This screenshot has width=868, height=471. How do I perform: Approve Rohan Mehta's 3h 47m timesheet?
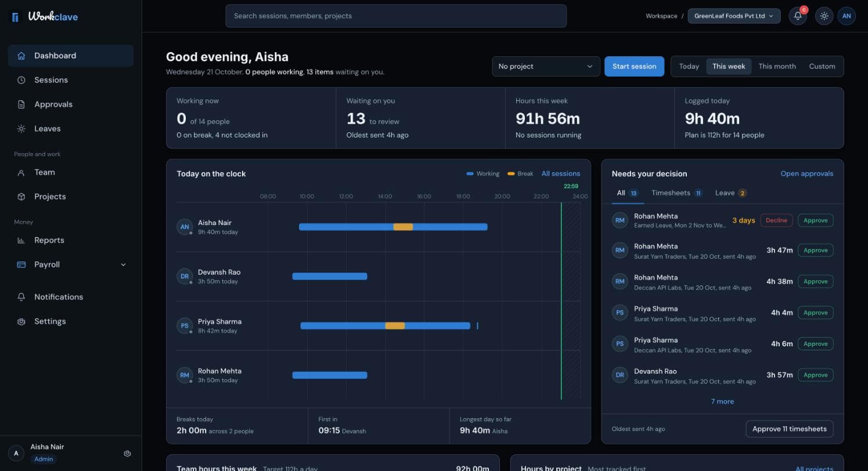[815, 251]
